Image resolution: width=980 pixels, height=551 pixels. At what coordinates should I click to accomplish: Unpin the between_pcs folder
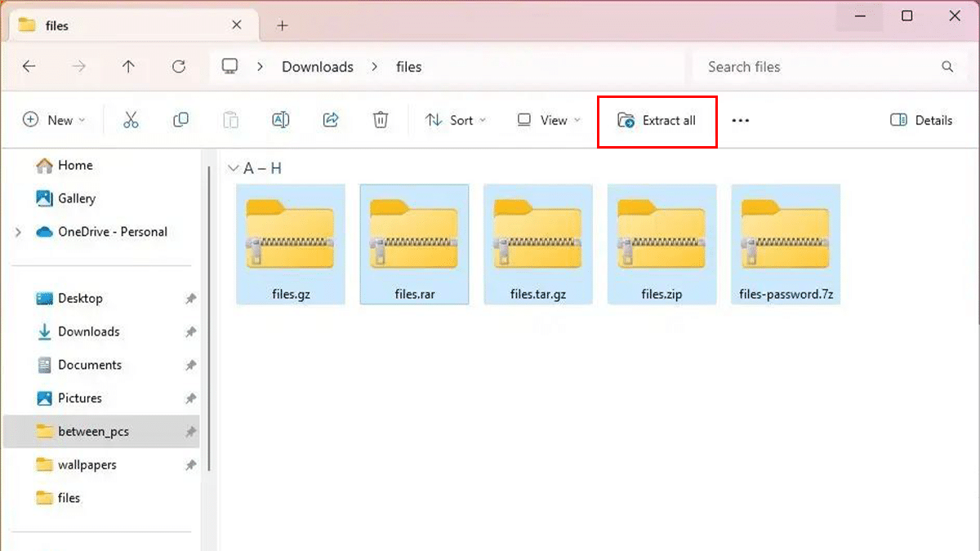pyautogui.click(x=189, y=431)
